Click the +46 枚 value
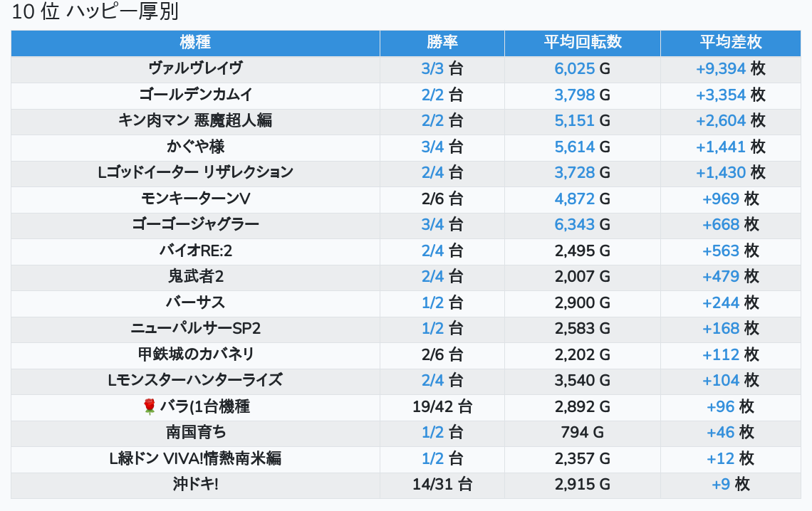This screenshot has width=812, height=511. 731,433
